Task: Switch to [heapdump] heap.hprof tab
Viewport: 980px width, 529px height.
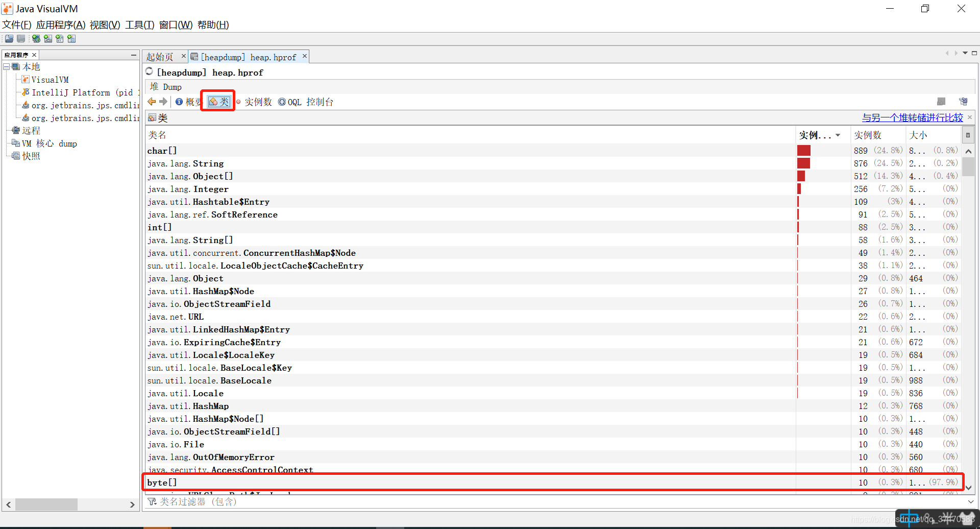Action: [x=248, y=57]
